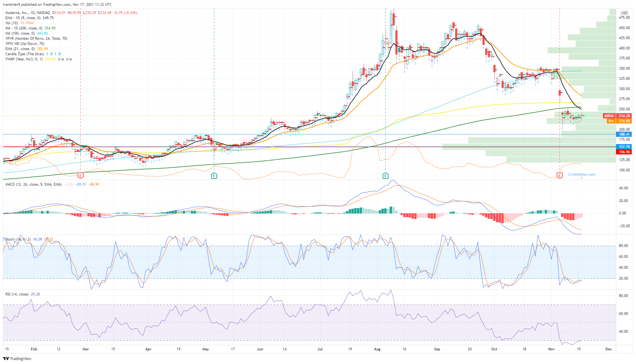Click the Moderna, Inc. symbol title
This screenshot has width=636, height=364.
pyautogui.click(x=28, y=13)
